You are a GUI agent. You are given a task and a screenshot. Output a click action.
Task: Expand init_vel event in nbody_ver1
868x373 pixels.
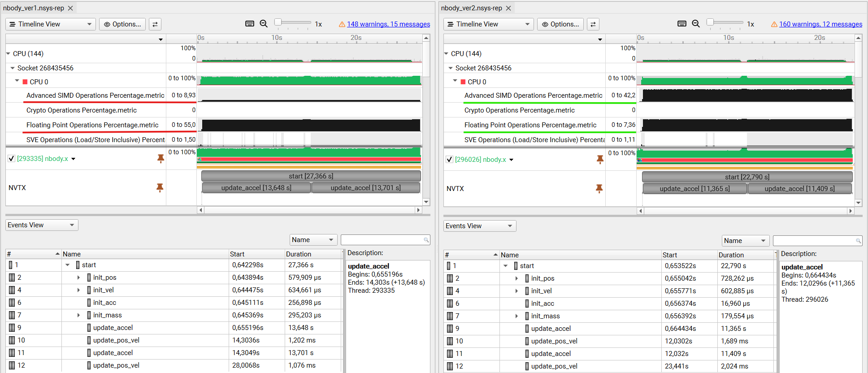click(78, 290)
